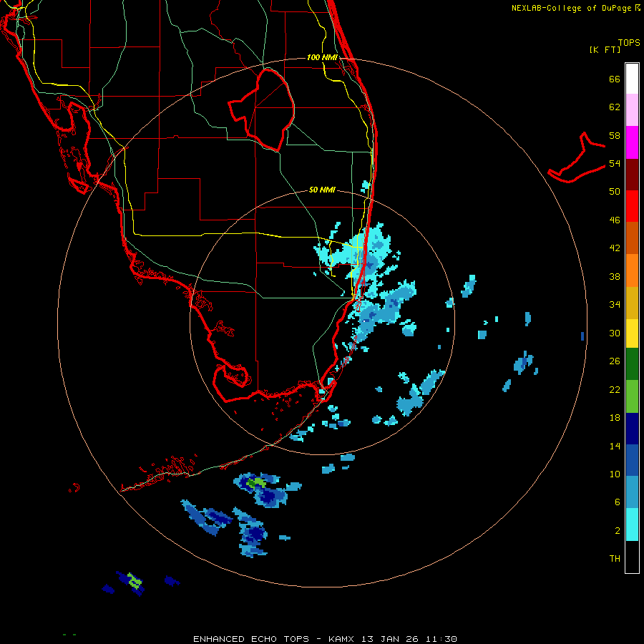Click the 50 NMI range ring label
This screenshot has width=644, height=644.
(x=322, y=190)
